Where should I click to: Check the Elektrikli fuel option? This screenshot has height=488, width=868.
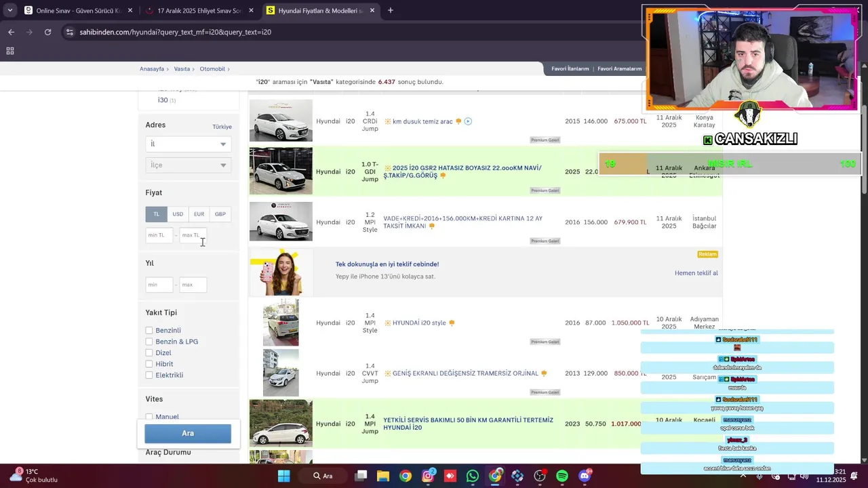149,375
